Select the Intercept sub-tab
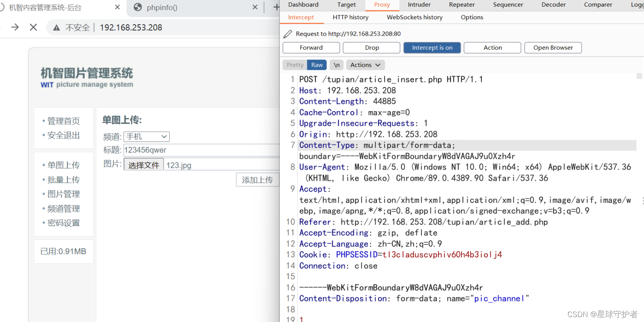The width and height of the screenshot is (644, 322). (x=301, y=17)
